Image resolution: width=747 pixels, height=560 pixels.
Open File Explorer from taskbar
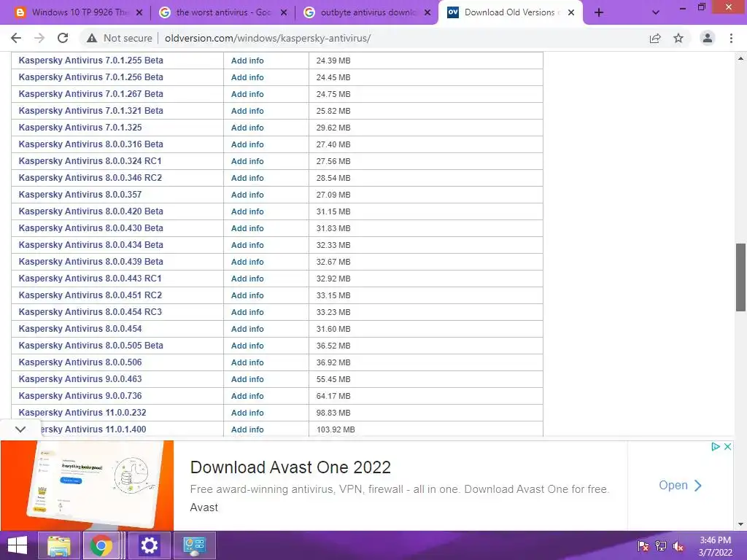59,545
